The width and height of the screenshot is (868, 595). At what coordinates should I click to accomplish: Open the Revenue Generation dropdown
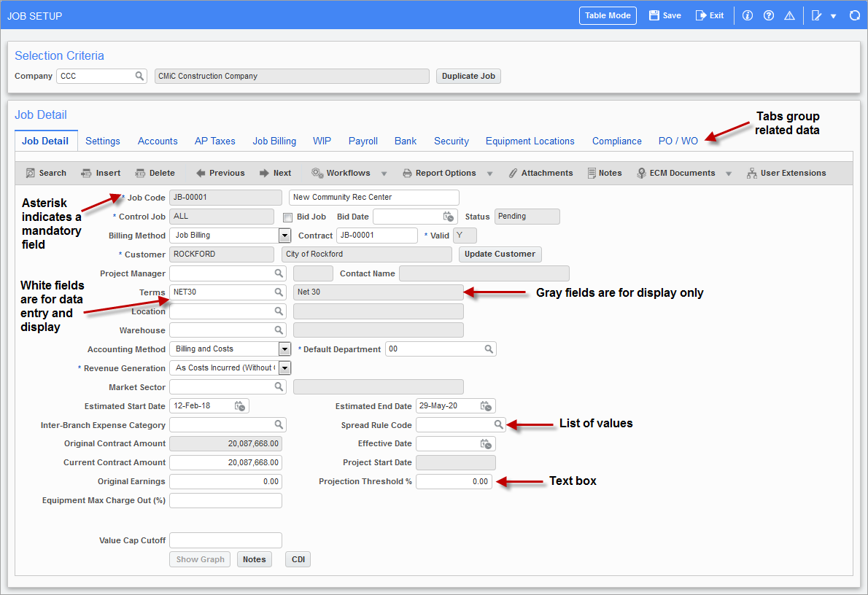[284, 367]
